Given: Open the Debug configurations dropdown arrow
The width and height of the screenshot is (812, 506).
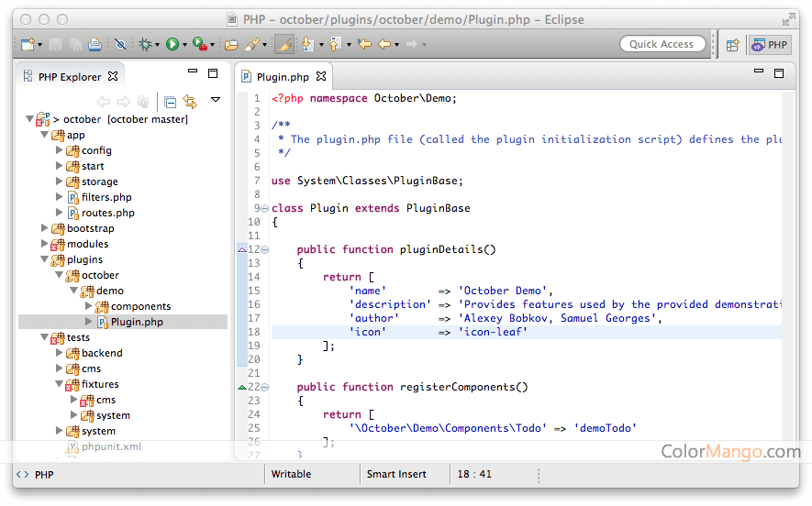Looking at the screenshot, I should [157, 45].
